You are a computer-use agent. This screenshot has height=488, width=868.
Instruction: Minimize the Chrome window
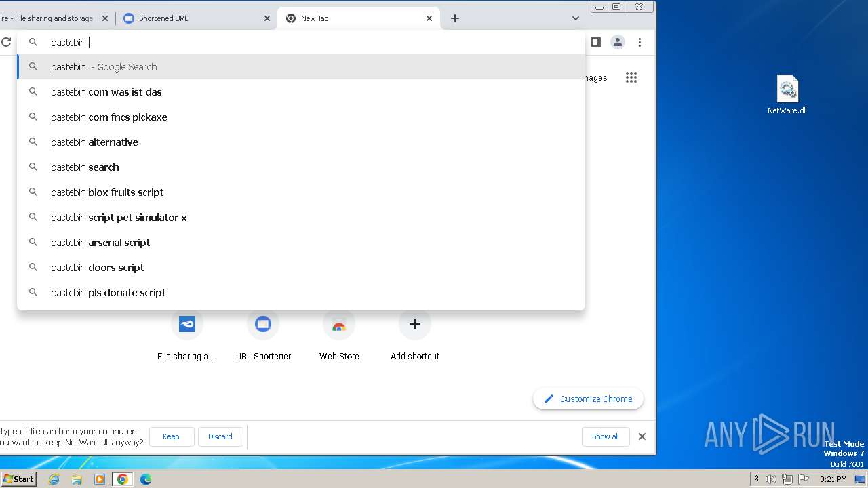click(599, 7)
